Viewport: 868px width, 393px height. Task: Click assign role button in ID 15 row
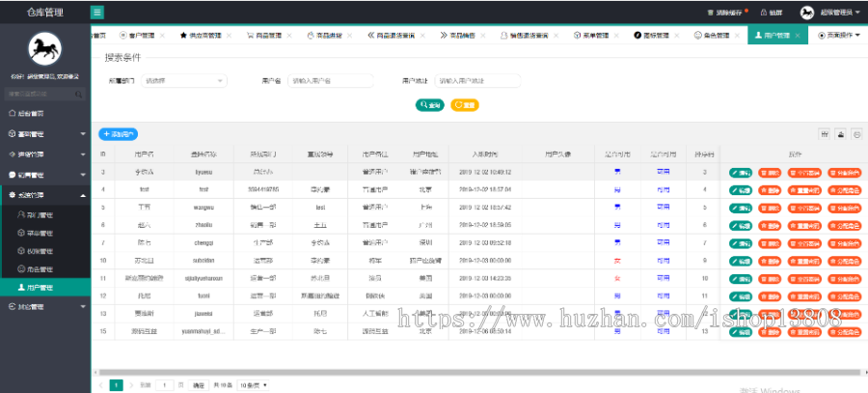tap(845, 332)
